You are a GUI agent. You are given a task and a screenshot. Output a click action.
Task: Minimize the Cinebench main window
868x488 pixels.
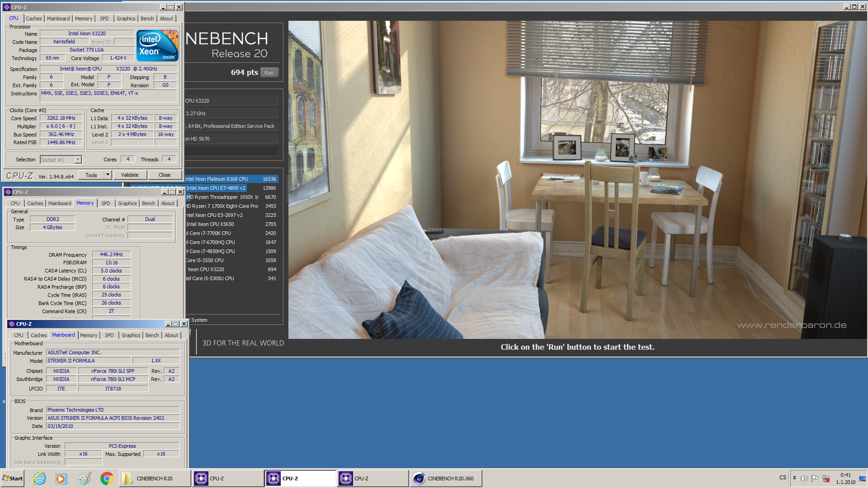[x=847, y=7]
